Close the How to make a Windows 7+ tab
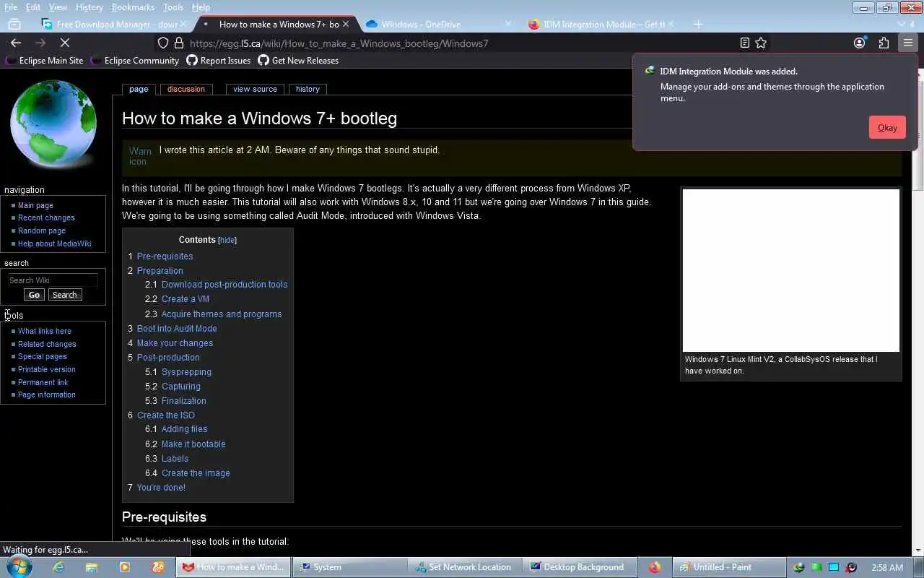The width and height of the screenshot is (924, 578). tap(346, 25)
